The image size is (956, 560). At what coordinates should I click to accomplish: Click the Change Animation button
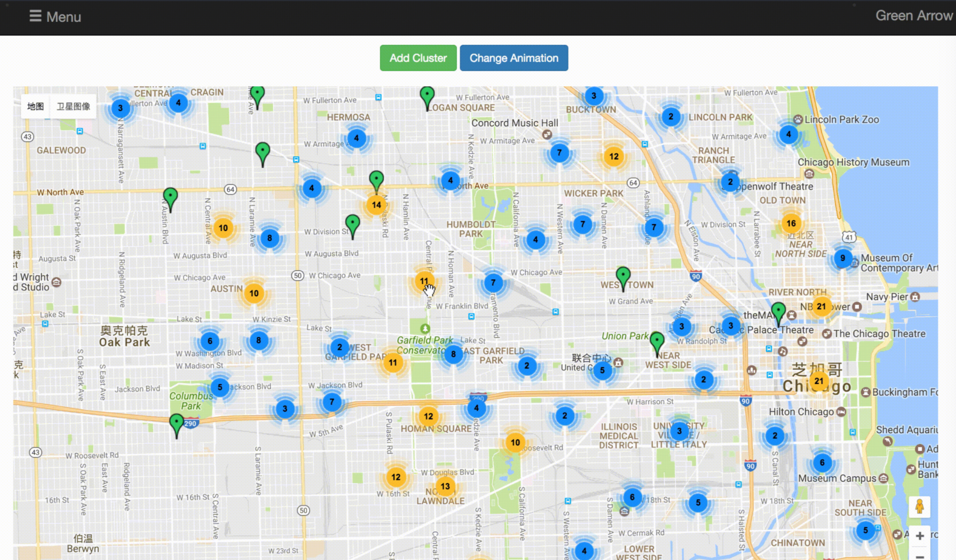pyautogui.click(x=513, y=58)
